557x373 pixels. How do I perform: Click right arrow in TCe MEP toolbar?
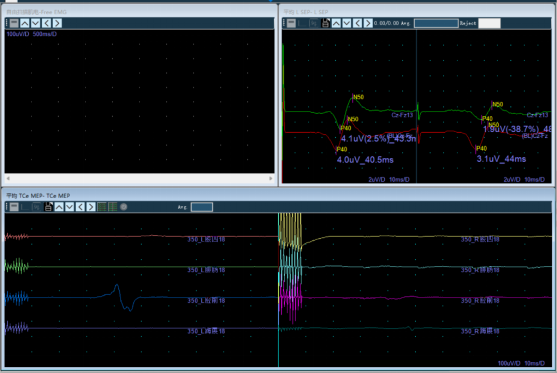91,207
